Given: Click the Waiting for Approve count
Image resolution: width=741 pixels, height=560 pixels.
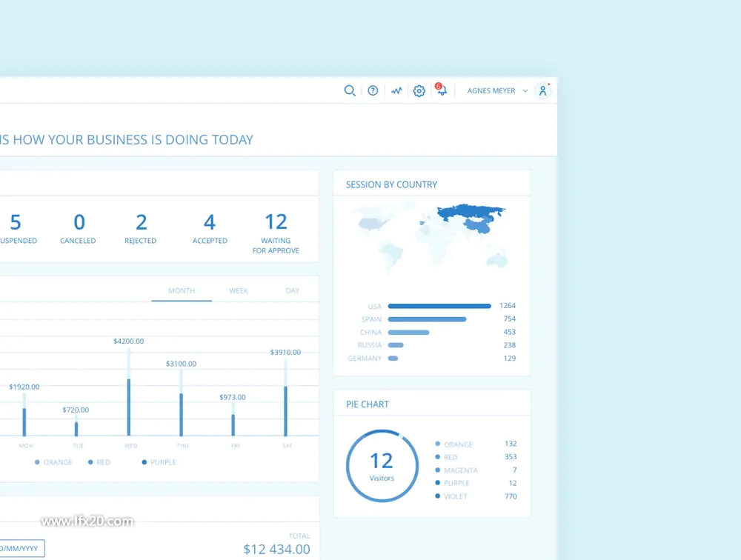Looking at the screenshot, I should (x=276, y=221).
